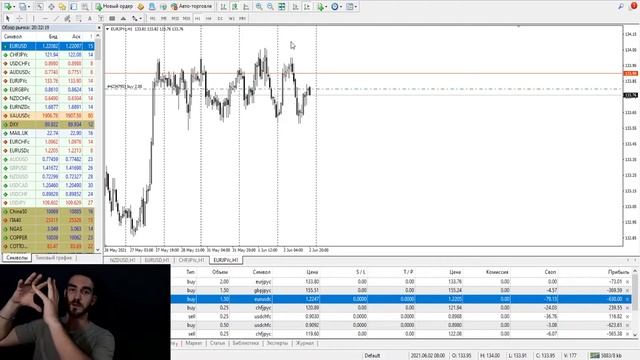This screenshot has width=640, height=360.
Task: Select the text tool A
Action: pos(90,18)
